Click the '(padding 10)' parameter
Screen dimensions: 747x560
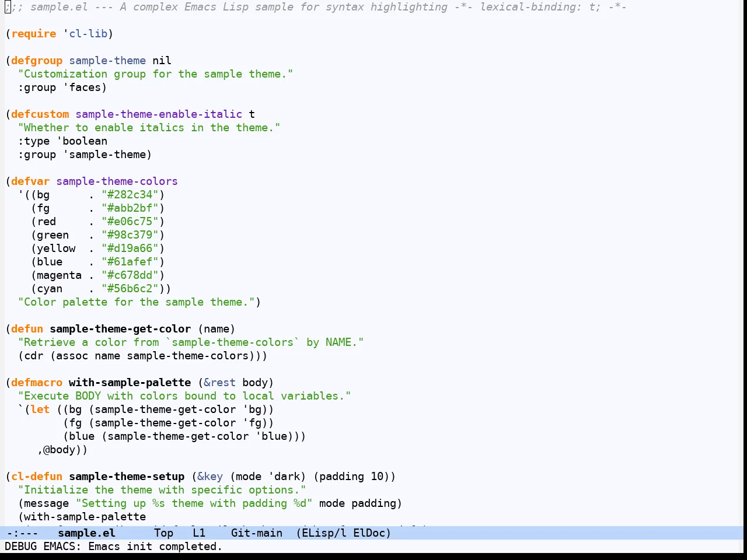click(351, 477)
